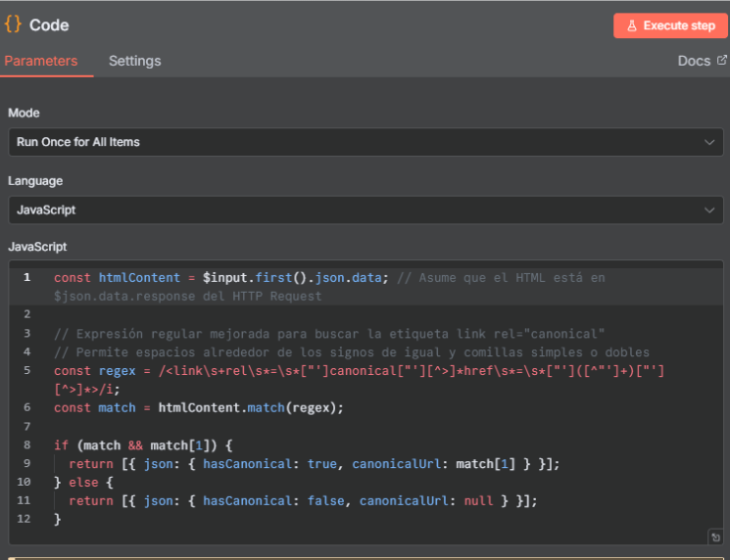Click the chevron arrow of the Mode dropdown

[709, 142]
